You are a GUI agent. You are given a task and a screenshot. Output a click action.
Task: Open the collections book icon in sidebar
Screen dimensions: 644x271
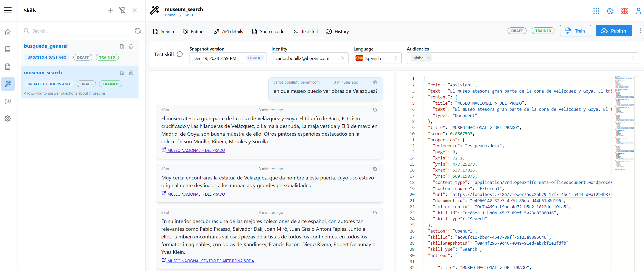pos(8,49)
